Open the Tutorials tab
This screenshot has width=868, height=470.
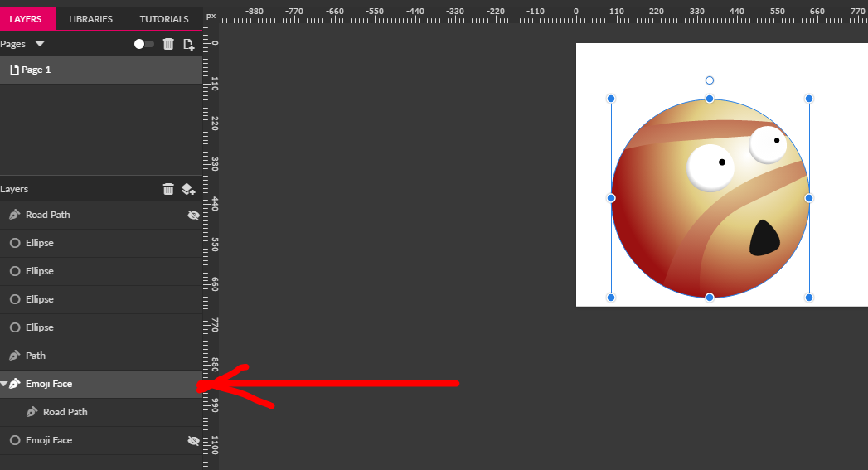[x=164, y=19]
